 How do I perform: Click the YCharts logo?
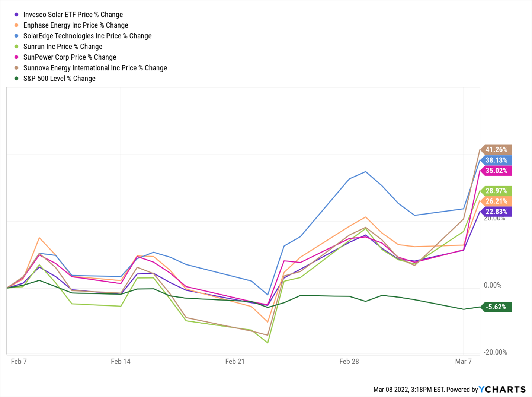tap(502, 390)
